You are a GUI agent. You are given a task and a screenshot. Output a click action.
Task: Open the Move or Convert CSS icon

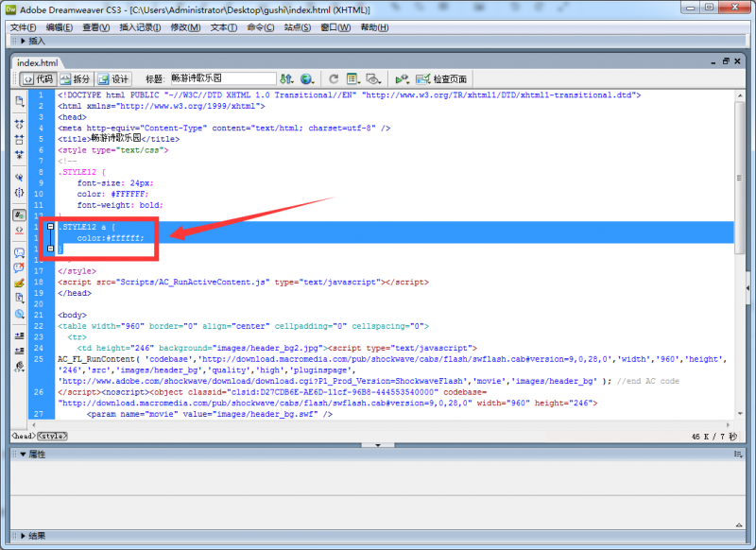[19, 314]
